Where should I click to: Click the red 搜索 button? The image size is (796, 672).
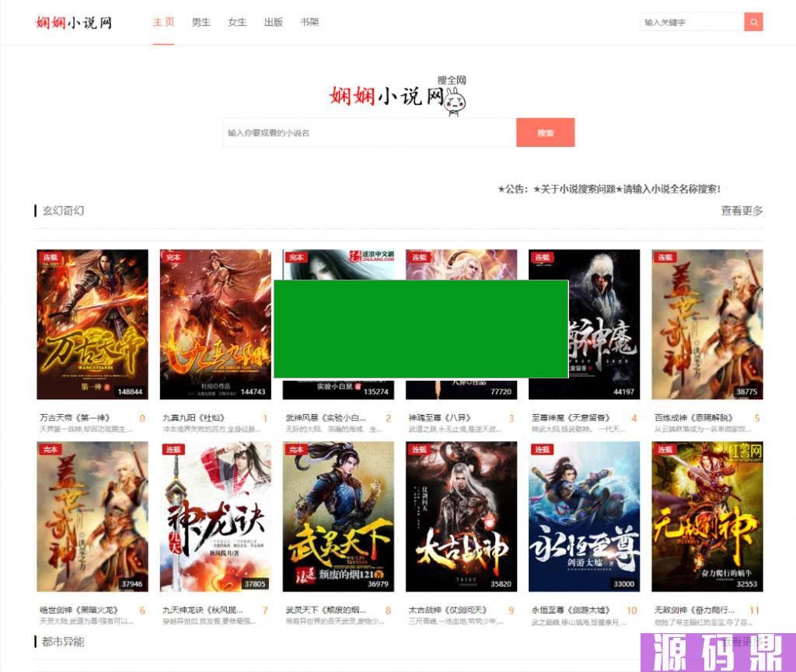click(545, 132)
